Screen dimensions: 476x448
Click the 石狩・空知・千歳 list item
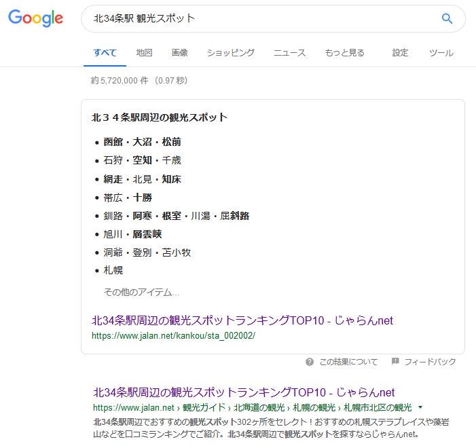click(x=142, y=160)
